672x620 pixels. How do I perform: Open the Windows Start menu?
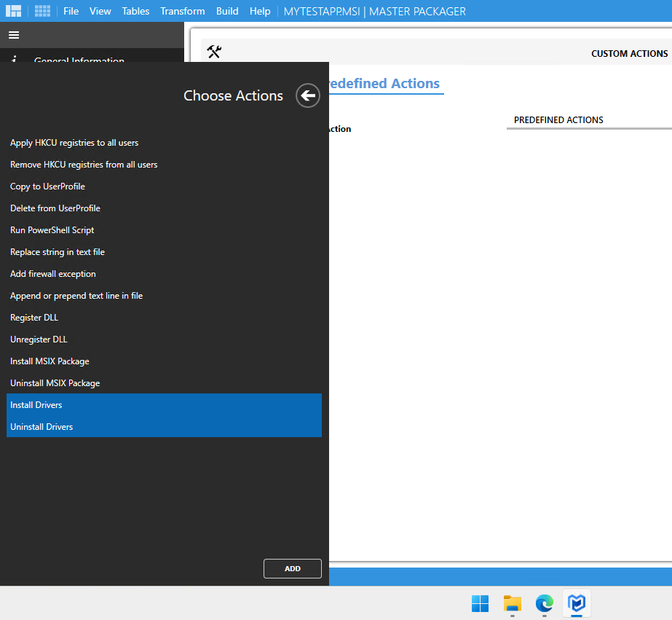[x=480, y=604]
